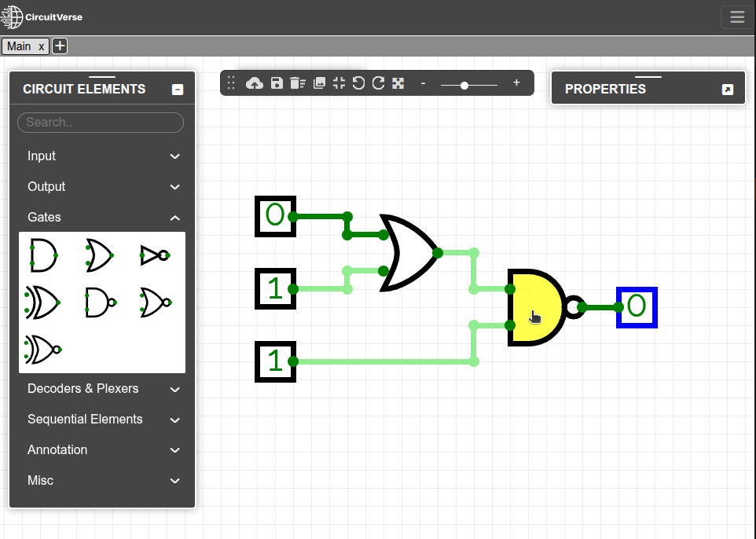Select the NOR gate element
This screenshot has height=539, width=756.
click(155, 302)
